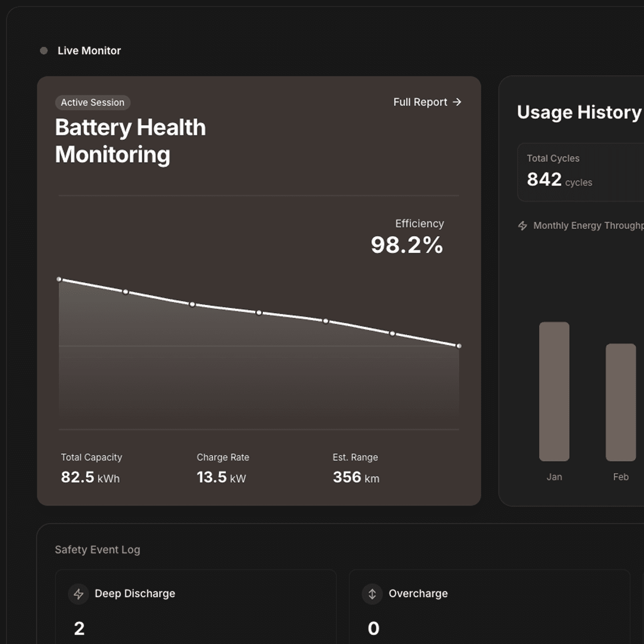644x644 pixels.
Task: Click the Overcharge arrows icon
Action: pyautogui.click(x=372, y=593)
